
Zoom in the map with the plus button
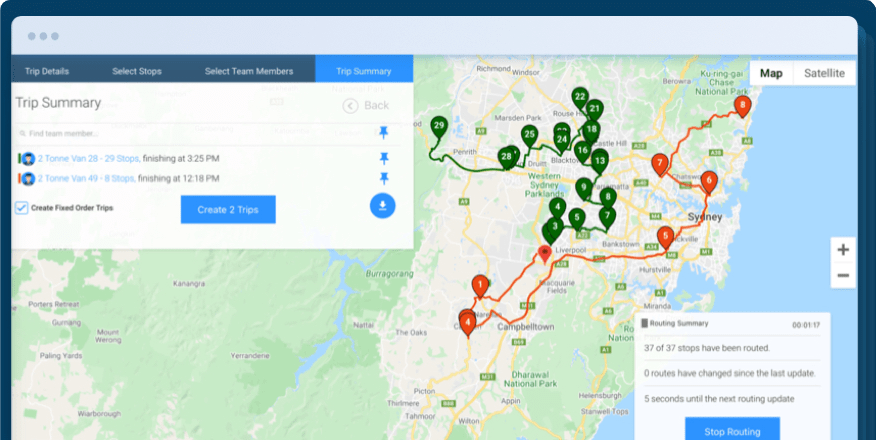[843, 250]
